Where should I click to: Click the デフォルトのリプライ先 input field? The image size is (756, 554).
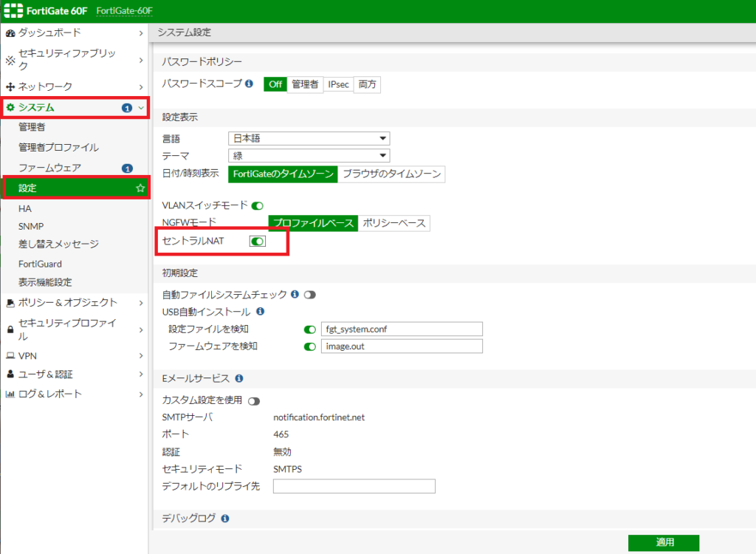pyautogui.click(x=354, y=486)
